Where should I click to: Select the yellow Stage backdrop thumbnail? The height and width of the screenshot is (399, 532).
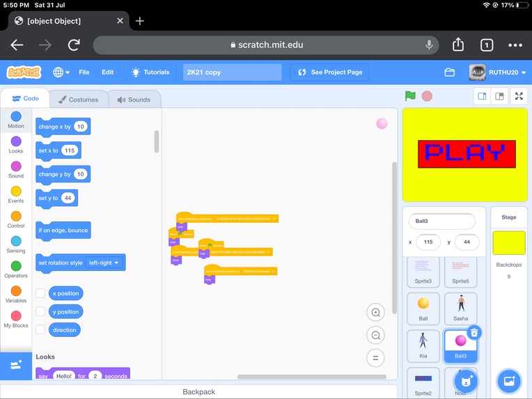coord(509,243)
